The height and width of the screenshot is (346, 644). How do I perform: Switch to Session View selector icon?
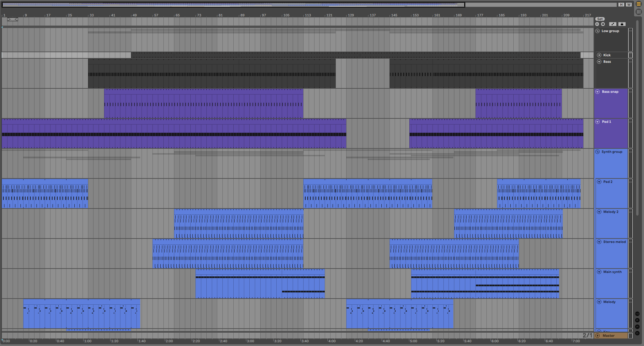point(639,12)
